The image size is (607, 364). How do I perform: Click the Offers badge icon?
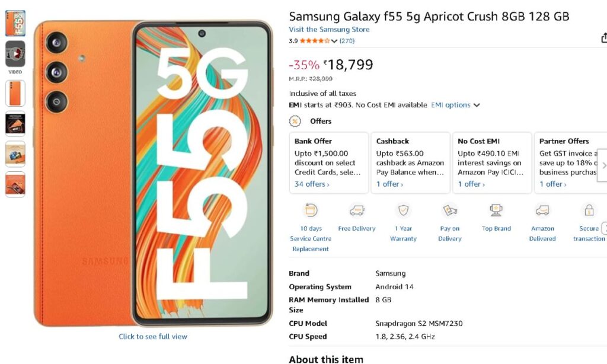coord(294,121)
